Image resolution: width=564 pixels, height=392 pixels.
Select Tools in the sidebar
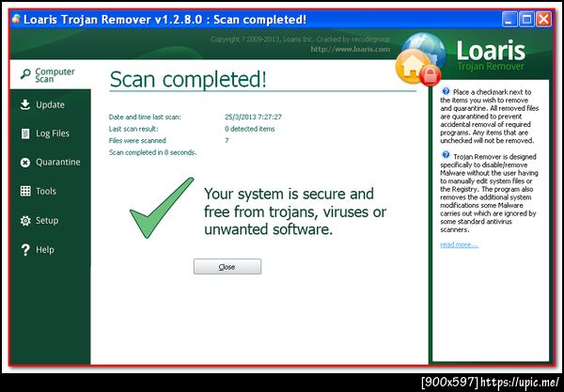pyautogui.click(x=50, y=191)
